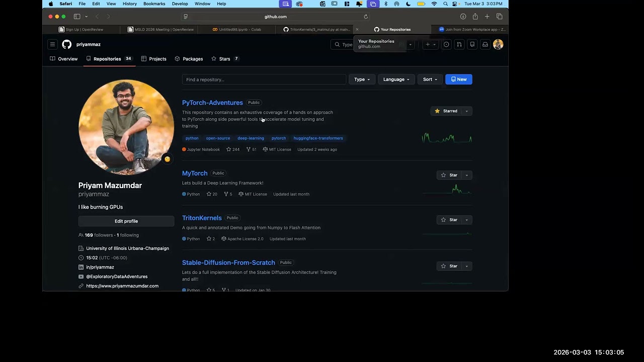Go to GitHub home via the Octocat logo
The image size is (644, 362).
coord(66,44)
